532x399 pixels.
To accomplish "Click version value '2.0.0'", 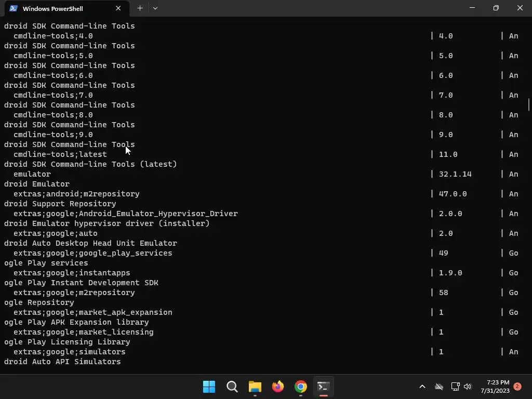I will pos(450,214).
